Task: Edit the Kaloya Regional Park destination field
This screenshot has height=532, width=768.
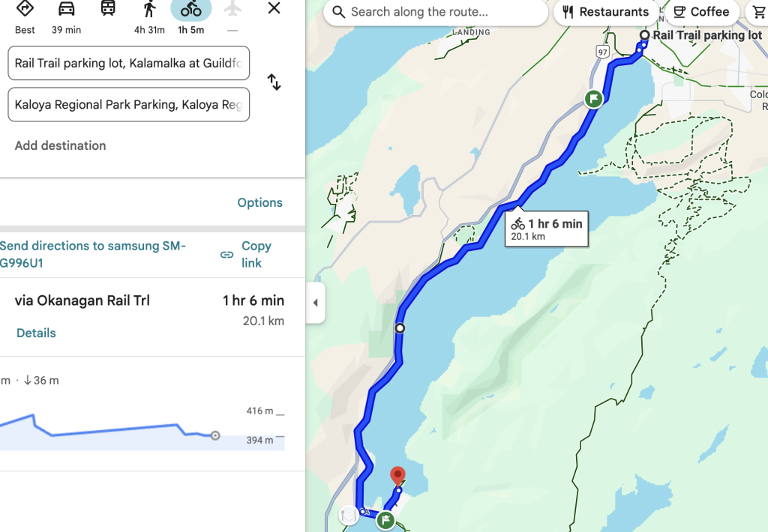Action: point(128,105)
